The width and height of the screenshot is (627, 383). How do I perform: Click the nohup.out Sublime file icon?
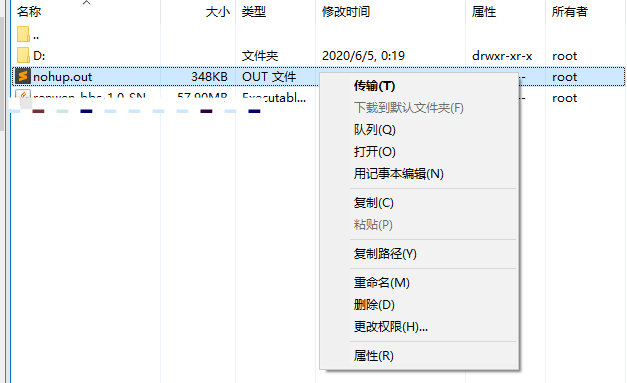coord(23,76)
